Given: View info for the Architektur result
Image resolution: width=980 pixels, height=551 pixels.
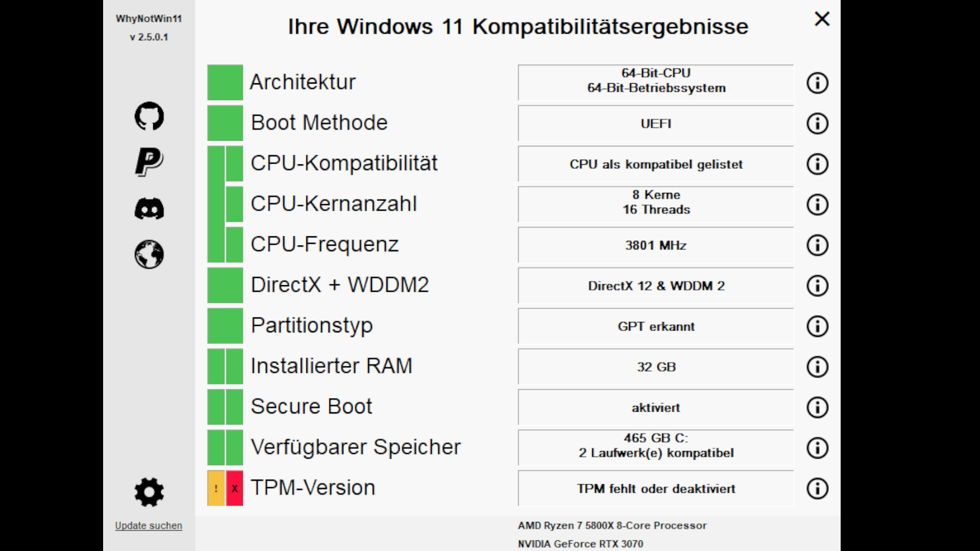Looking at the screenshot, I should [817, 83].
